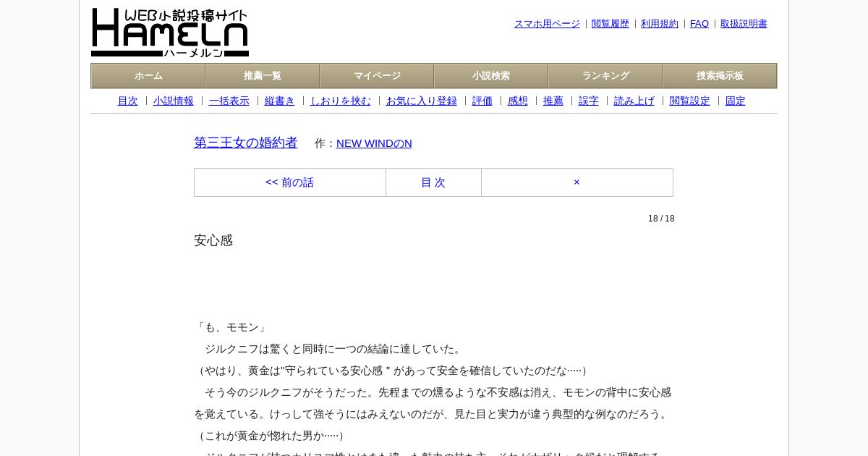Click the line 「も、モモン」
The height and width of the screenshot is (456, 868).
click(231, 327)
